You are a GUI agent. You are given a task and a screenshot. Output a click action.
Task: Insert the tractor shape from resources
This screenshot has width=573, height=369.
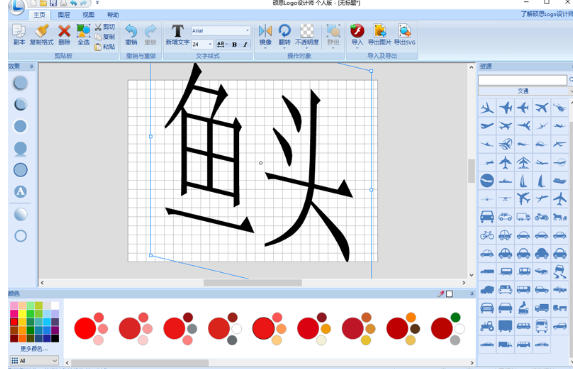click(487, 326)
